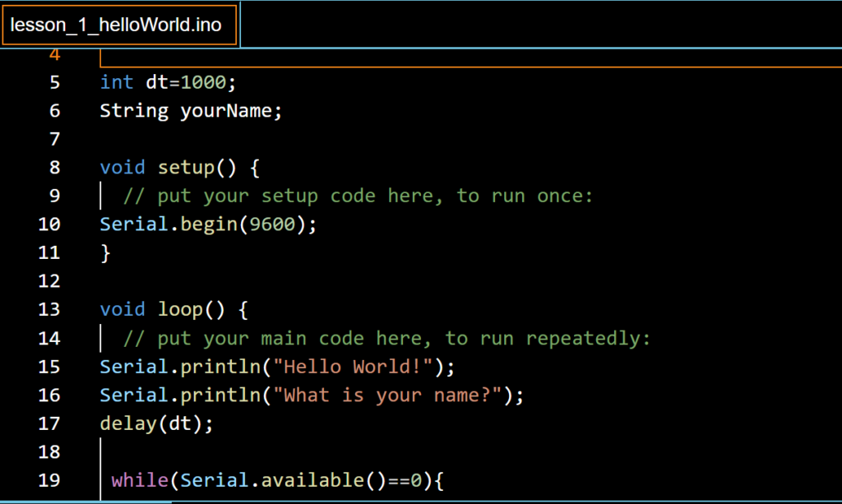The height and width of the screenshot is (504, 842).
Task: Click line number 5 in gutter
Action: [55, 82]
